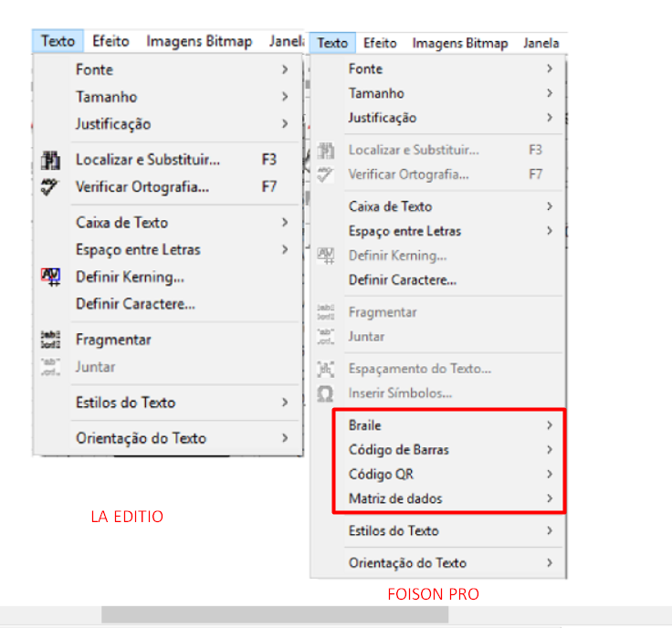The image size is (672, 628).
Task: Expand Código de Barras submenu arrow
Action: tap(550, 450)
